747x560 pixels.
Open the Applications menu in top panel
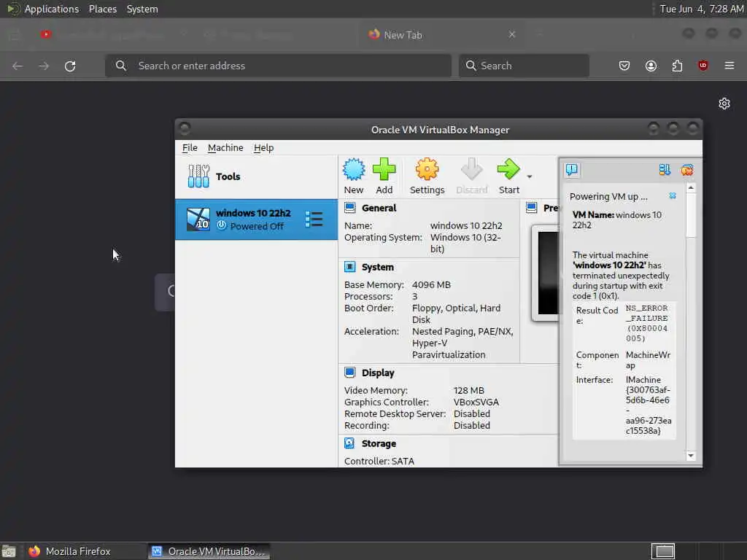[x=52, y=9]
